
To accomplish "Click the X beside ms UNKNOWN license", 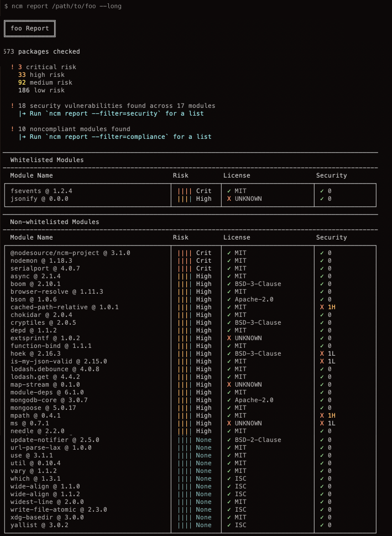I will (229, 423).
